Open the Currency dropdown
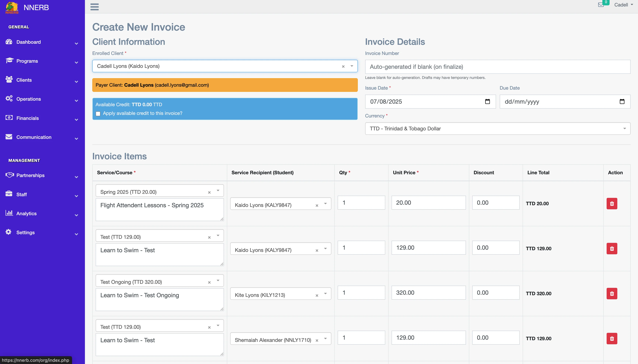 [x=497, y=129]
